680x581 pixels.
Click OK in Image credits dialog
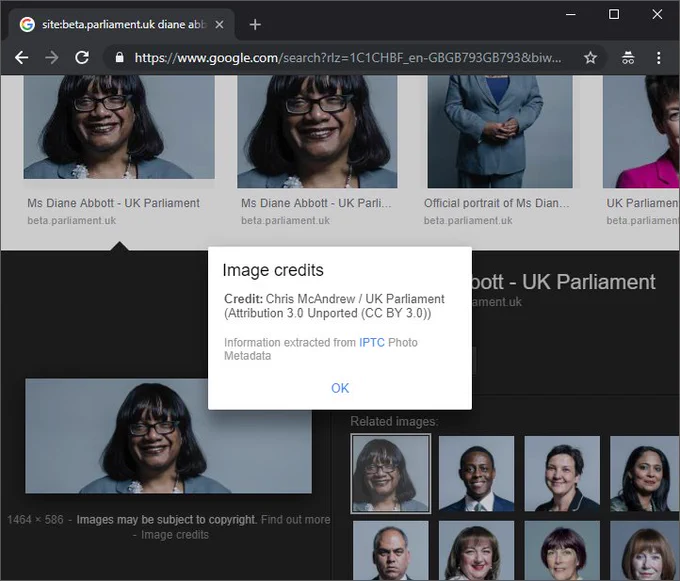[340, 388]
